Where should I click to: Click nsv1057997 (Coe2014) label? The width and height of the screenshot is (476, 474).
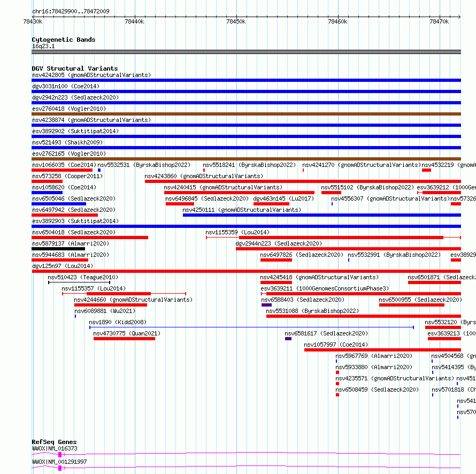336,345
